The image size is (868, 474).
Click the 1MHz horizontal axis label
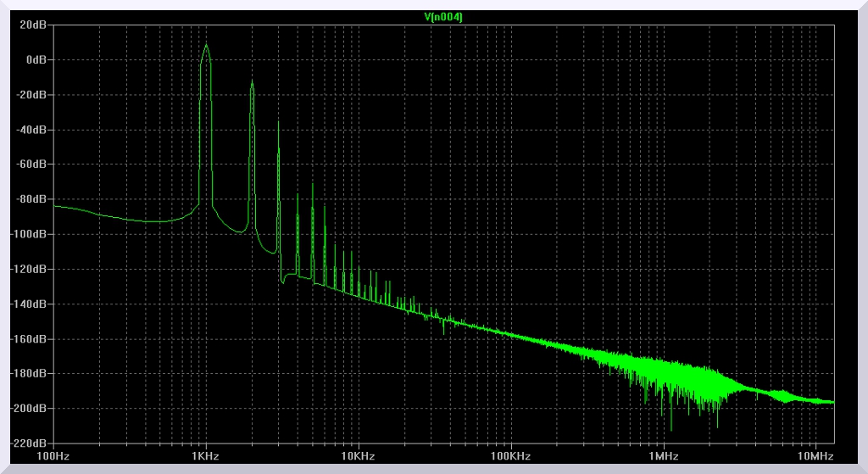point(663,456)
